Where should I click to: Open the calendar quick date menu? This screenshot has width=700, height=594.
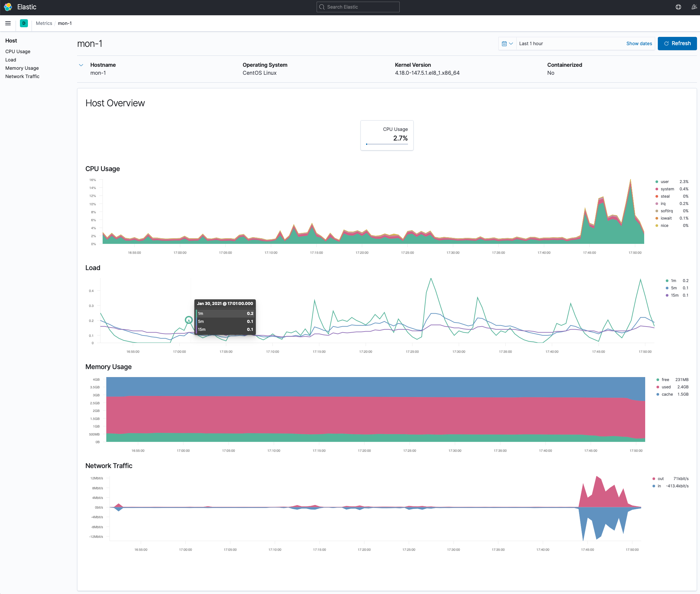tap(507, 44)
